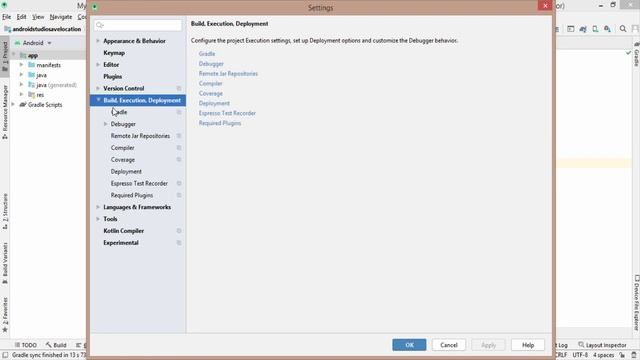Open the Build tool window hammer tab
The image size is (640, 360).
(56, 345)
